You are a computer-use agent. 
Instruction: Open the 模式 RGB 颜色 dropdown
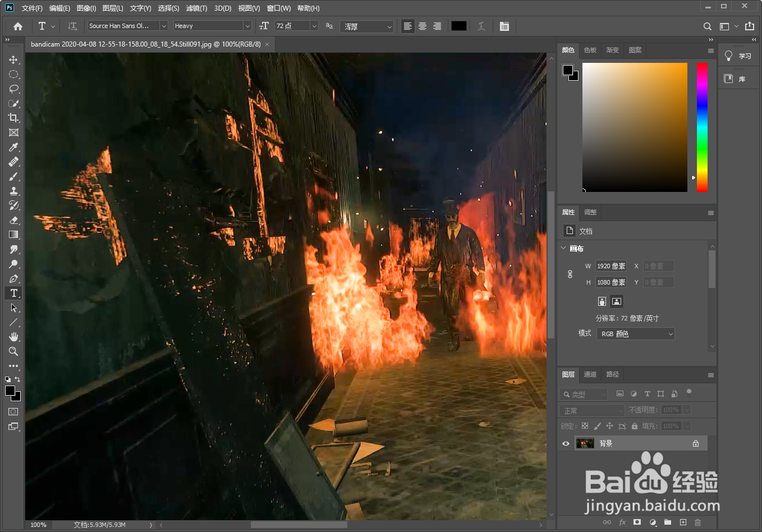635,334
